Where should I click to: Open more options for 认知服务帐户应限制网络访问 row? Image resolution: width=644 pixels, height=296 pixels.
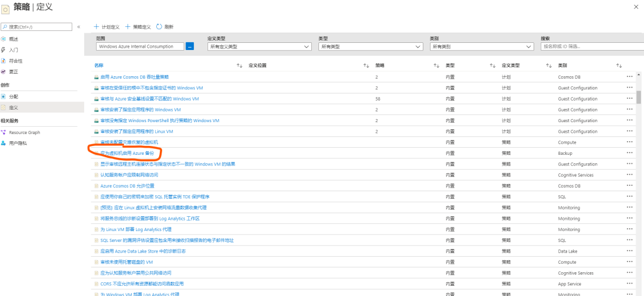tap(630, 175)
